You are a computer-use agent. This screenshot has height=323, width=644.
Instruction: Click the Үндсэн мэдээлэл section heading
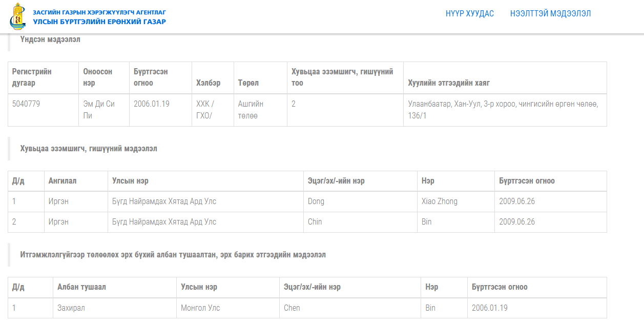tap(50, 39)
